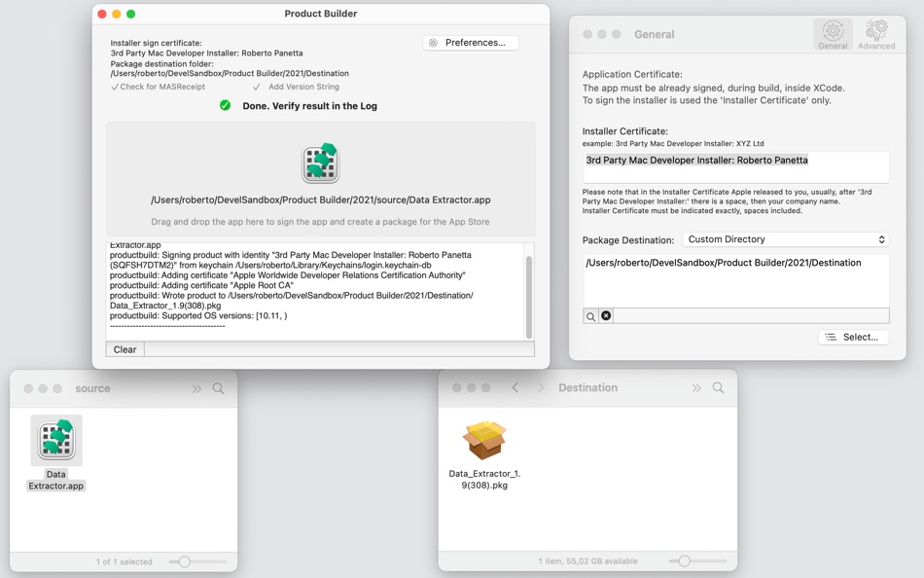Select Data Extractor.app in source window

click(x=56, y=441)
